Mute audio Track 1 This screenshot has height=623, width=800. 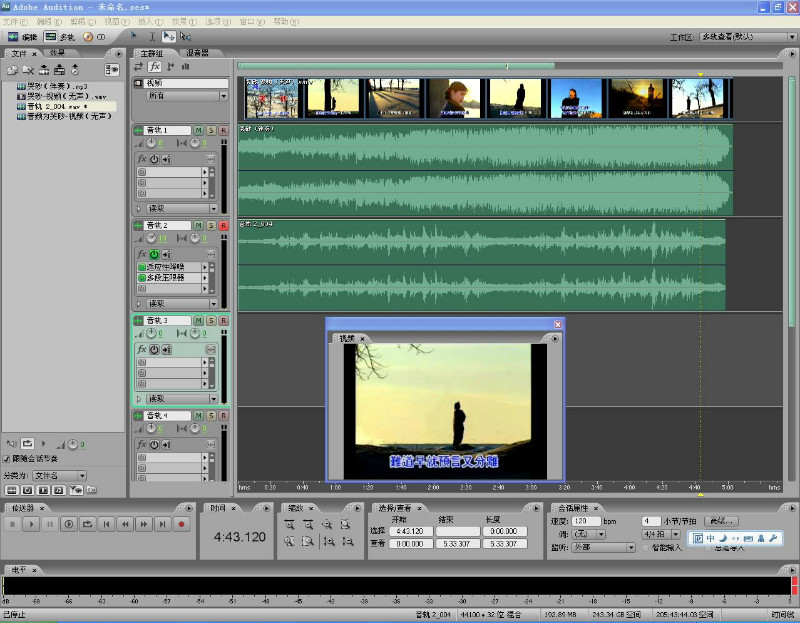tap(198, 130)
